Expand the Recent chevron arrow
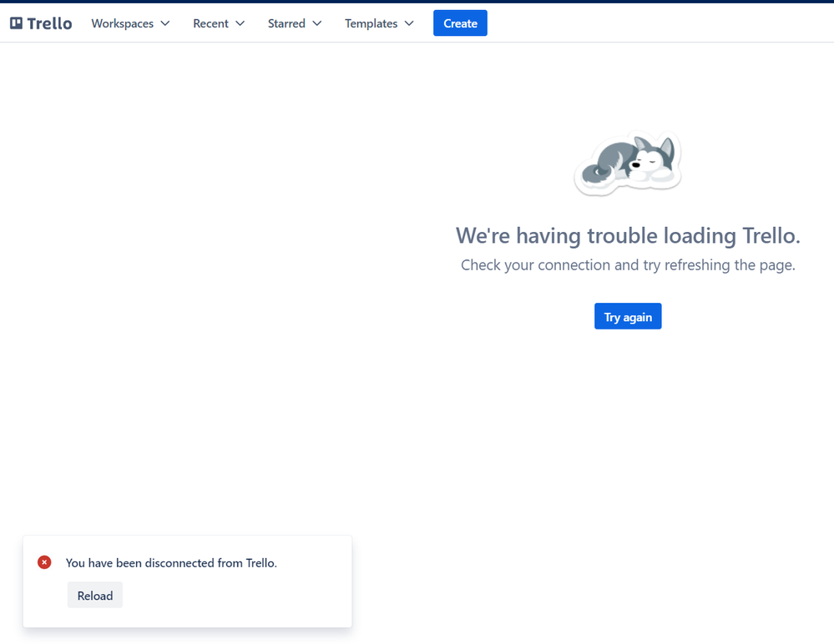Image resolution: width=834 pixels, height=644 pixels. [240, 23]
